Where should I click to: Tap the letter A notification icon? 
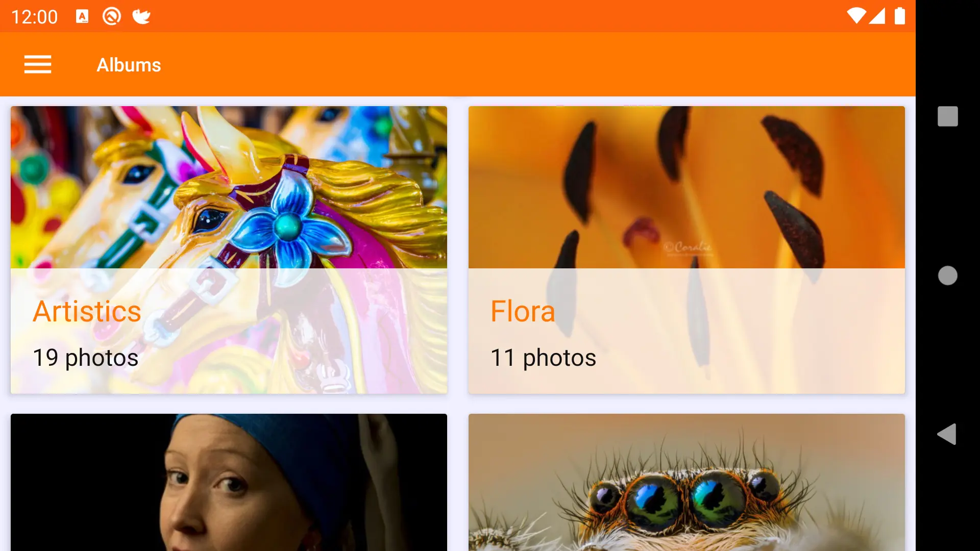point(82,17)
